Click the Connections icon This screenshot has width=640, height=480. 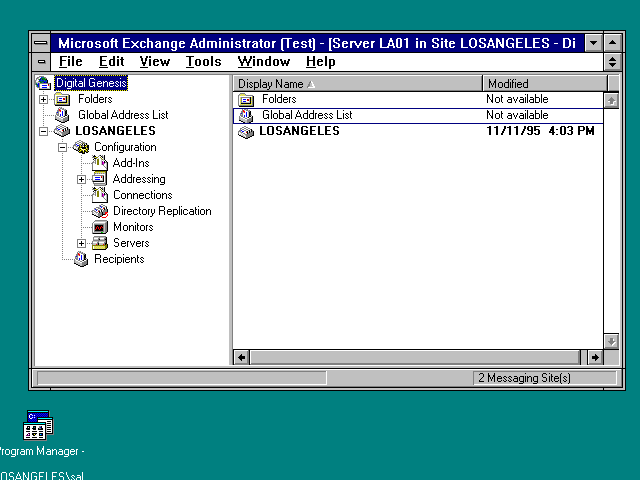click(x=100, y=195)
